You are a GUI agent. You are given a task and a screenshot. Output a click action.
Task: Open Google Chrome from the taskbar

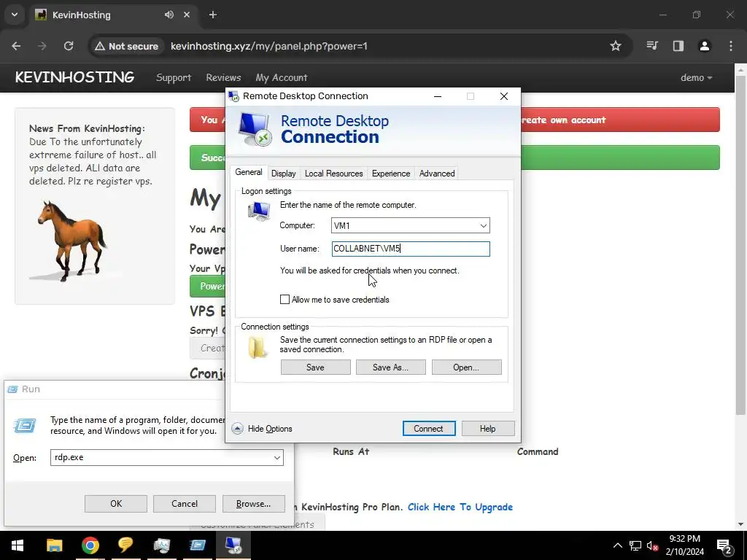90,545
